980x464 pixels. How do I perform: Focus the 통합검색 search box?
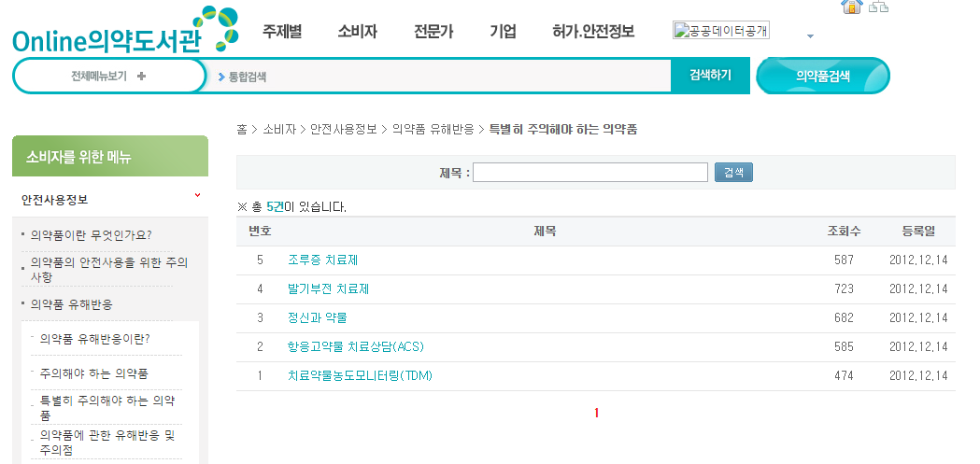click(444, 77)
